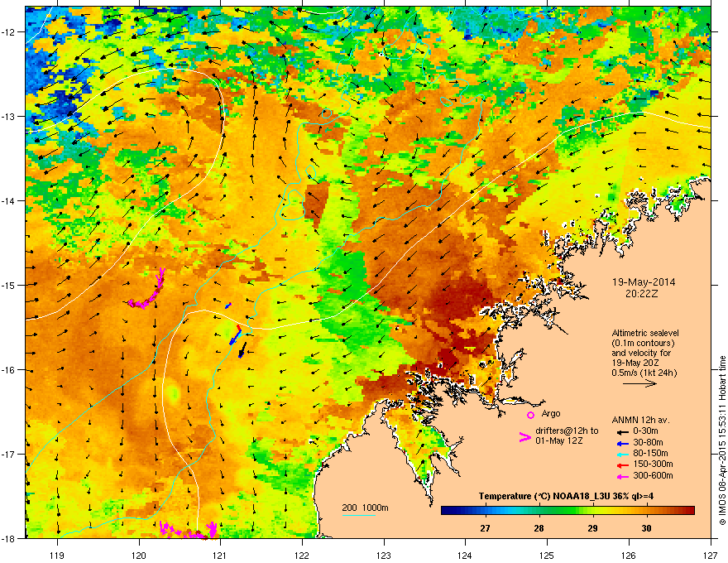Click the colorbar tick label '30'

click(646, 528)
